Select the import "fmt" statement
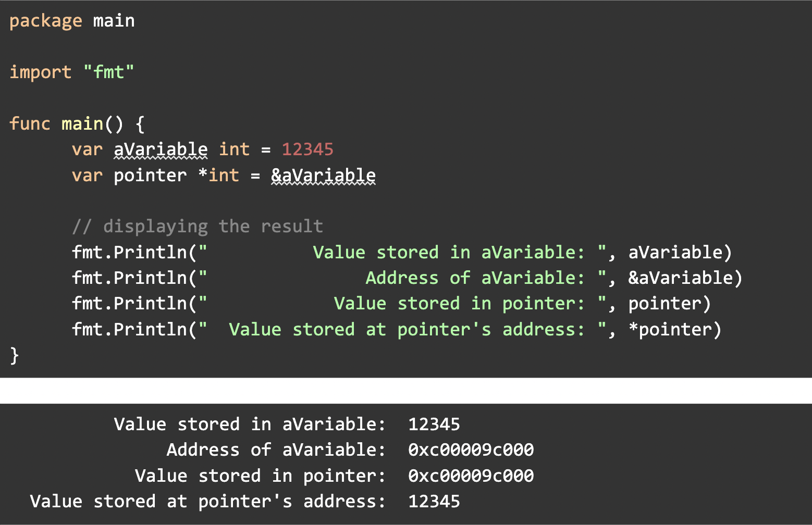This screenshot has height=525, width=812. click(72, 72)
